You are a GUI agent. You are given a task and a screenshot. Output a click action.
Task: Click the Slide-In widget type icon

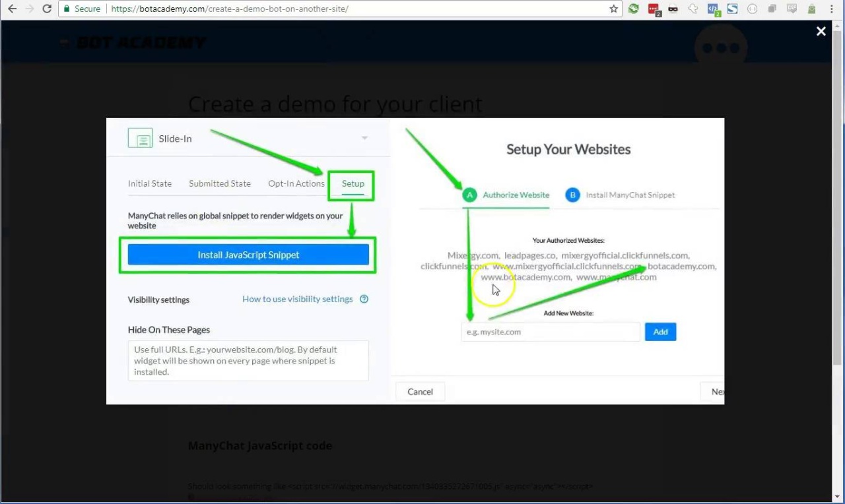coord(140,139)
